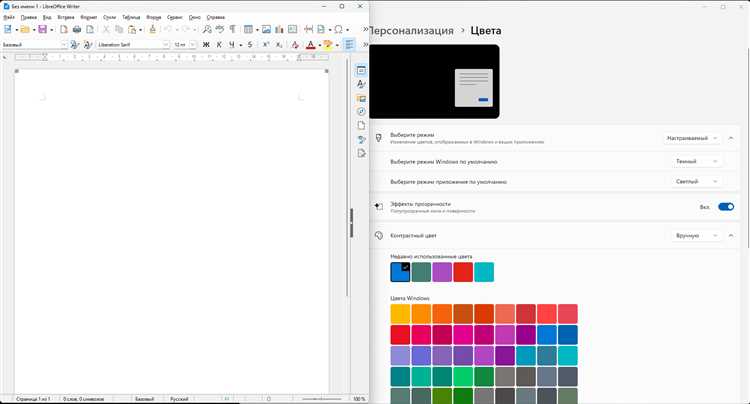Open the Page deck in Writer sidebar
This screenshot has width=750, height=404.
pyautogui.click(x=361, y=125)
